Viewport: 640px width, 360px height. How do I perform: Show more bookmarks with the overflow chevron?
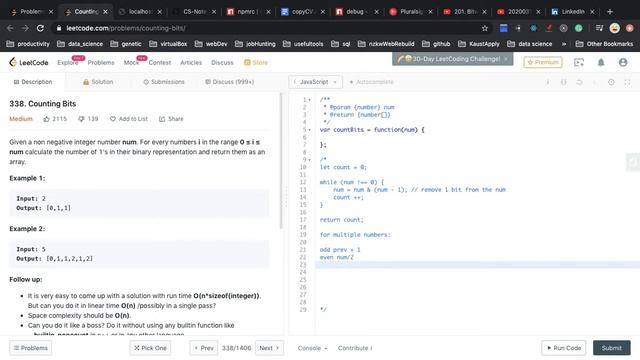[x=564, y=44]
